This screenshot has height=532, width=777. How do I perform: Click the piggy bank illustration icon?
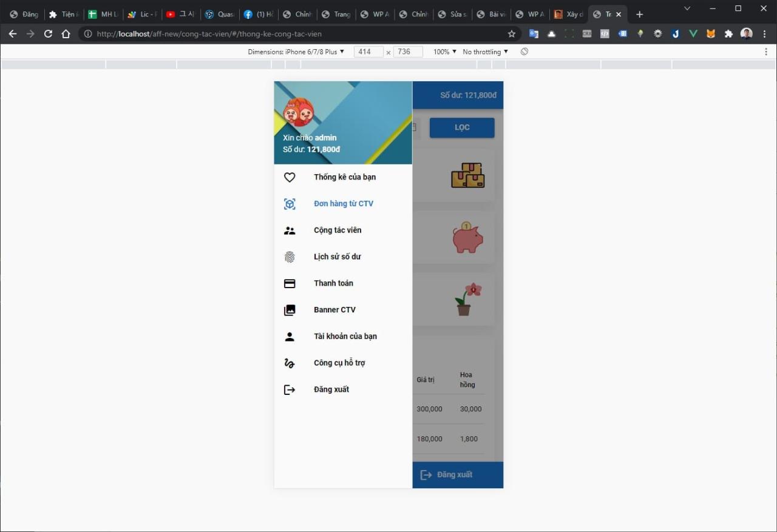(x=467, y=237)
